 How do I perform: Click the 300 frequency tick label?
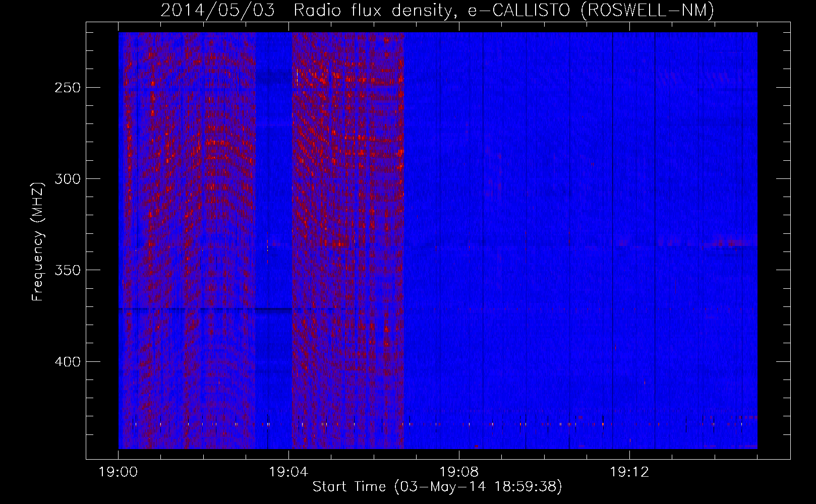point(68,179)
